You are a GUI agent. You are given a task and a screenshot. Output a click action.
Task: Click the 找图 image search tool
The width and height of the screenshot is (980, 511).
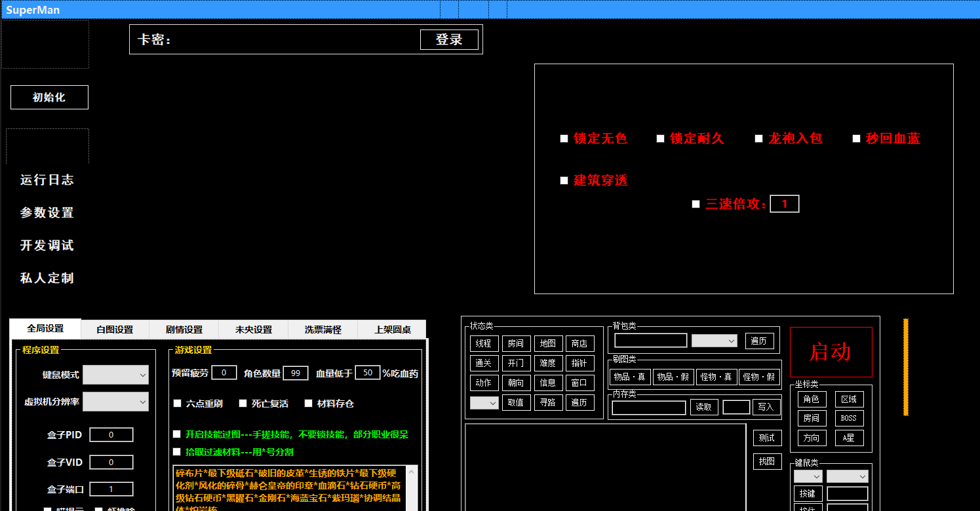click(767, 461)
